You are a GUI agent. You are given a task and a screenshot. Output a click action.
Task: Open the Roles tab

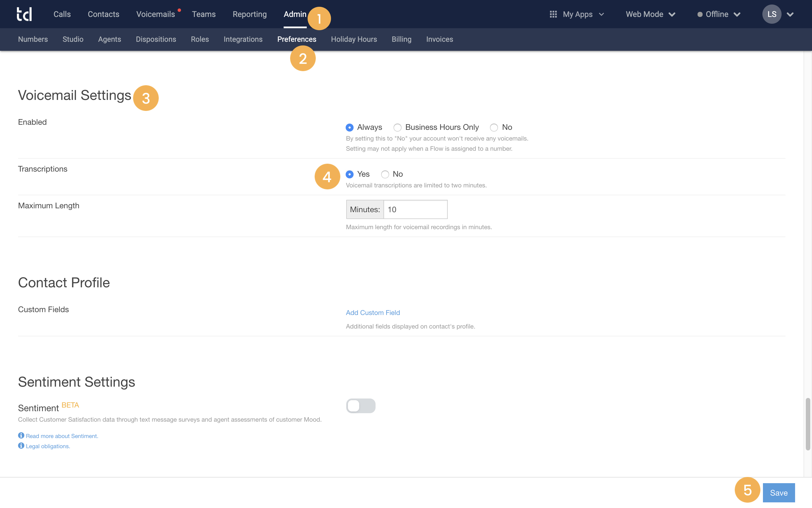click(200, 39)
